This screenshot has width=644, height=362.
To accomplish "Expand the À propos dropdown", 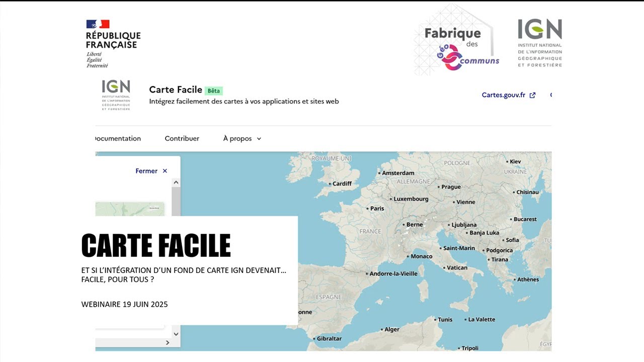I will [243, 138].
